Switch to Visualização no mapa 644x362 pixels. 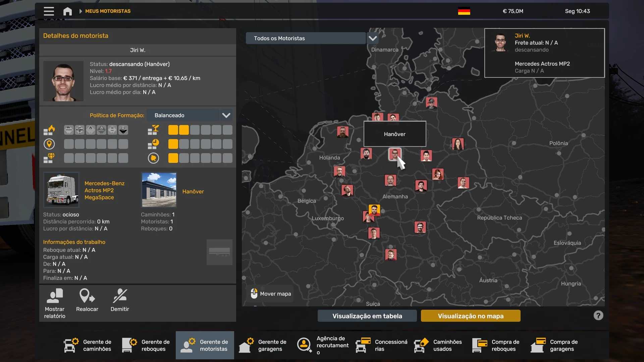pyautogui.click(x=470, y=316)
